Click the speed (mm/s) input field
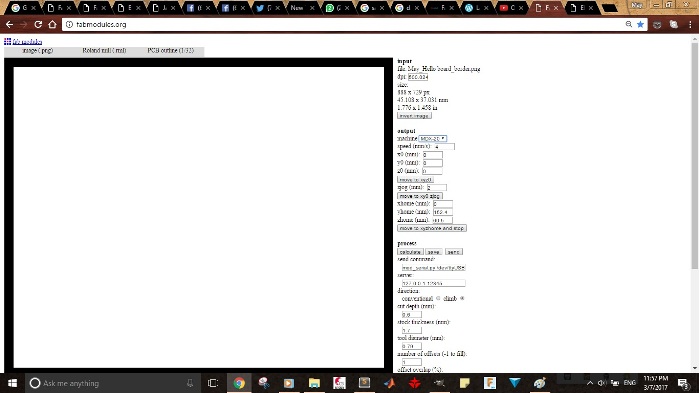The height and width of the screenshot is (393, 699). (x=444, y=147)
